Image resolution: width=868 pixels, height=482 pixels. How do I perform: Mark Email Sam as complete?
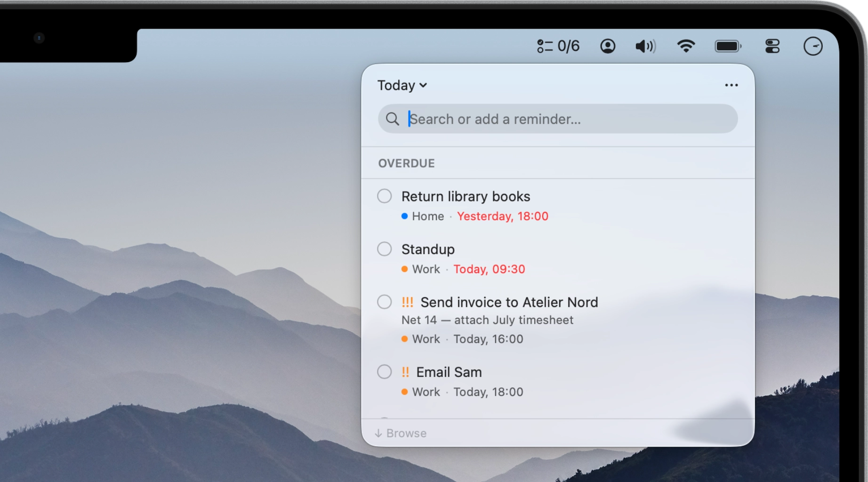(385, 372)
